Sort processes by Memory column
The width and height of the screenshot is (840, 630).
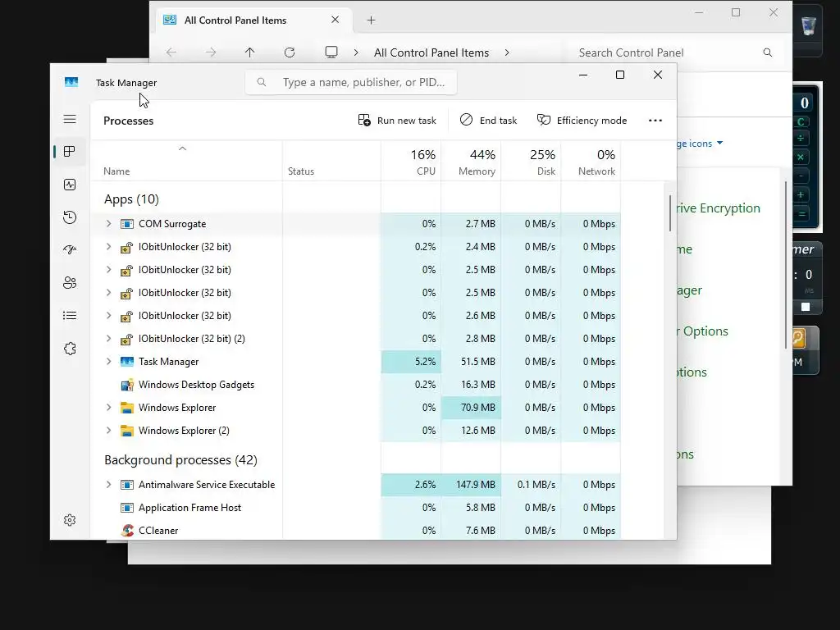point(472,162)
